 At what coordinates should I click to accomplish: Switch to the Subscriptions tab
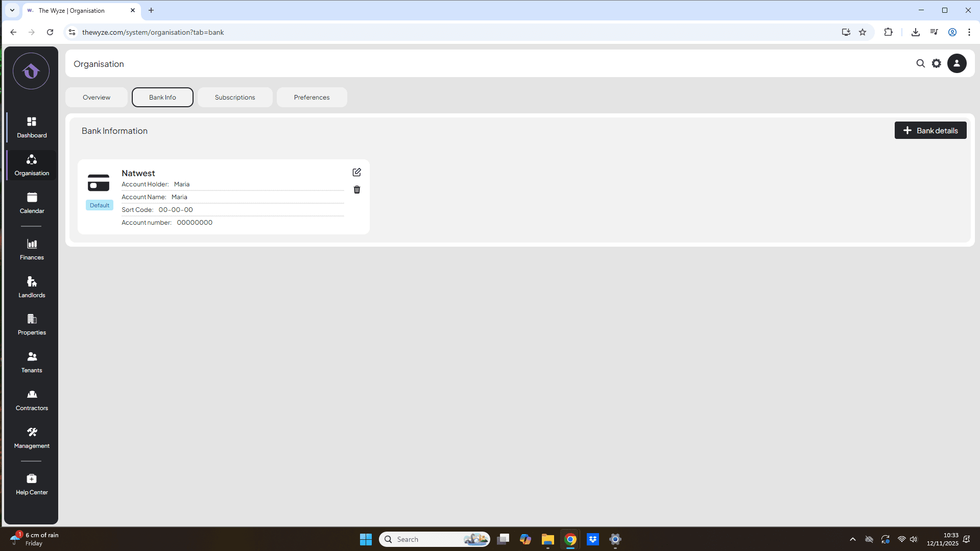coord(235,98)
